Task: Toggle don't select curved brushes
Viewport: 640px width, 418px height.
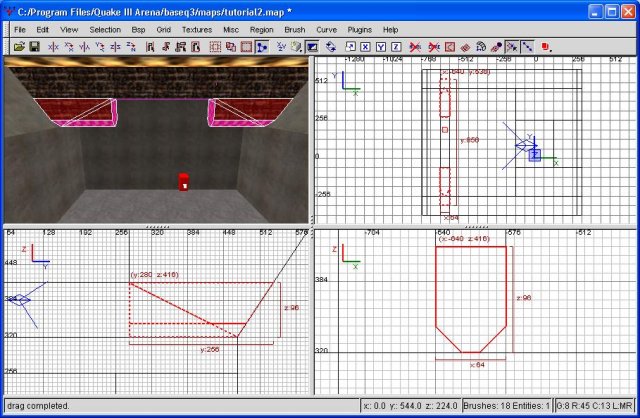Action: tap(415, 47)
